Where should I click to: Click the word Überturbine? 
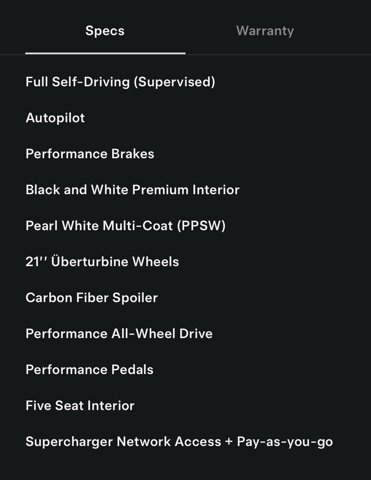(85, 262)
